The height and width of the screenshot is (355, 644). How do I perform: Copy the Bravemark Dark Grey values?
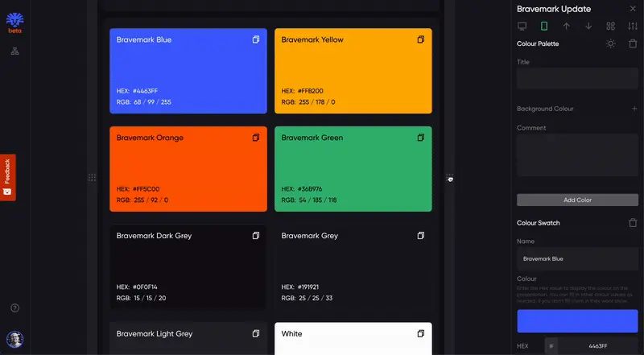[x=256, y=235]
